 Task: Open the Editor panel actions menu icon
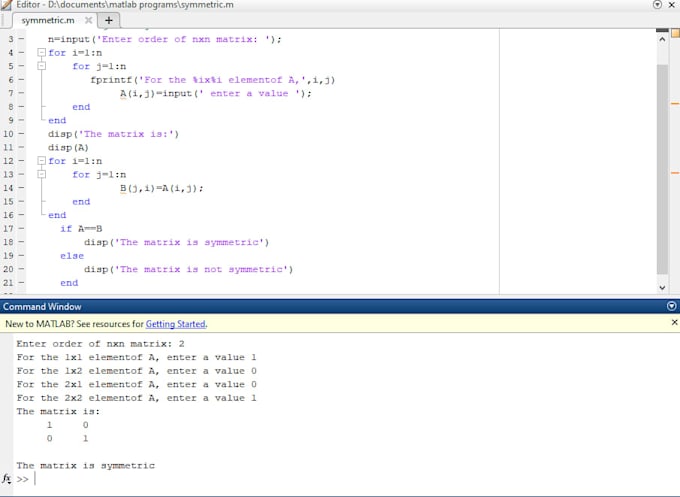click(x=657, y=4)
